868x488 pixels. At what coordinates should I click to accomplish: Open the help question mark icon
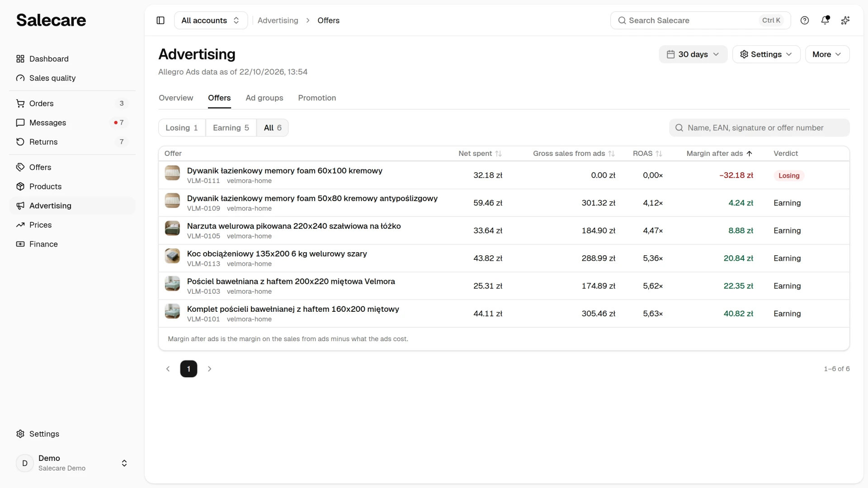coord(805,20)
